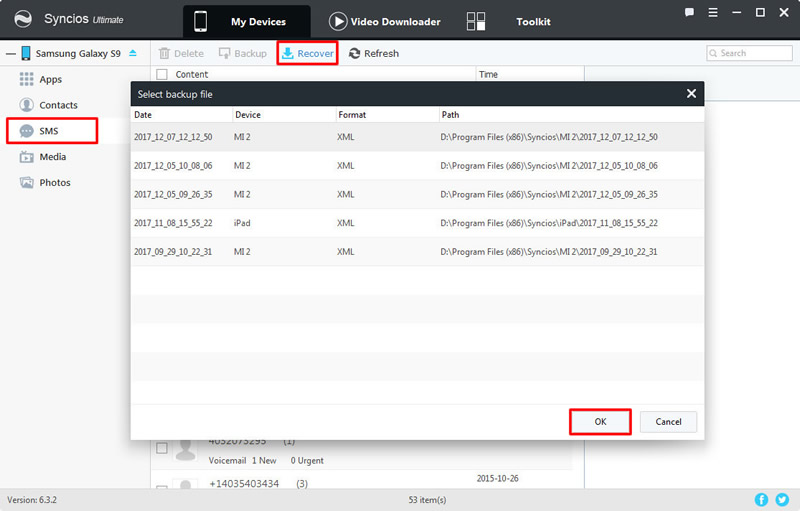Click the Syncios logo icon
Screen dimensions: 800x511
pos(23,19)
